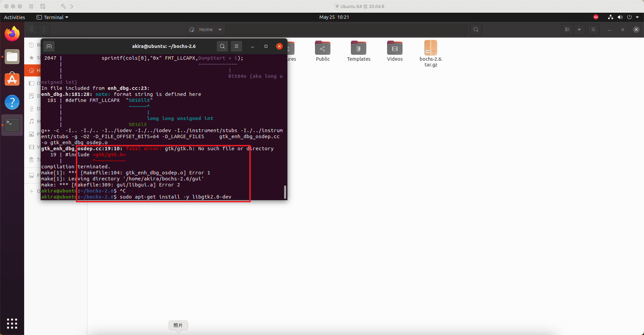Open the terminal hamburger menu

point(236,46)
